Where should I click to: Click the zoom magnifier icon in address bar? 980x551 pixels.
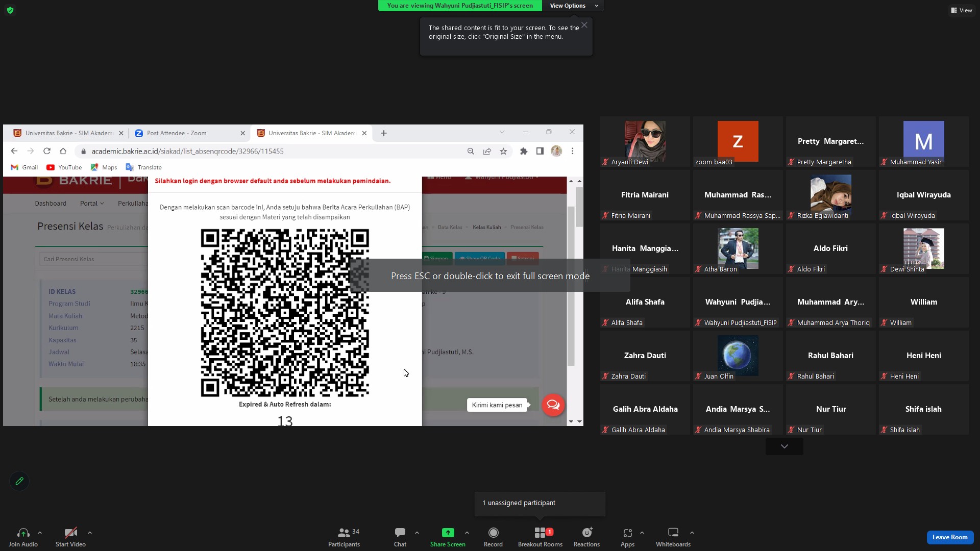[x=471, y=151]
